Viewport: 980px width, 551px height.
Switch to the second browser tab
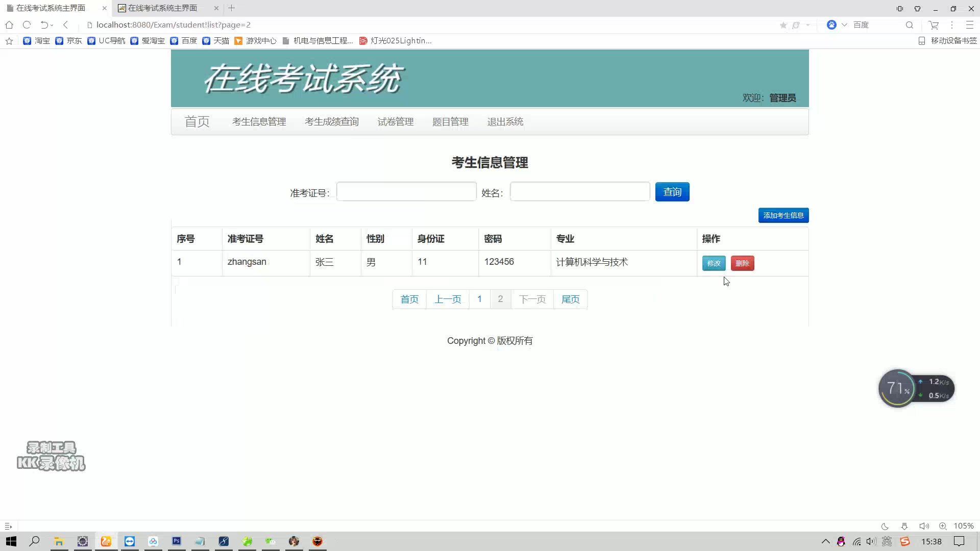162,8
